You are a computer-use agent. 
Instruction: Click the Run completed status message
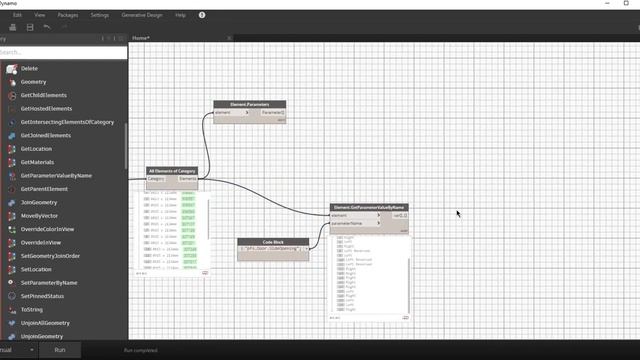pos(140,350)
